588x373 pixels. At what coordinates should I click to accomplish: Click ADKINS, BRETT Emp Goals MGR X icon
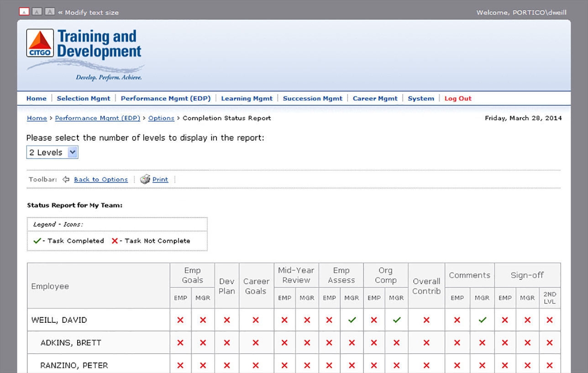point(203,342)
